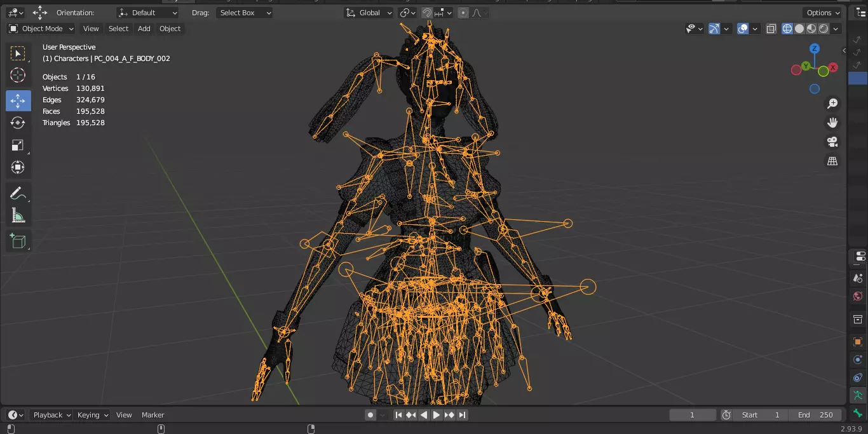Open the Drag Select Box dropdown

(245, 13)
